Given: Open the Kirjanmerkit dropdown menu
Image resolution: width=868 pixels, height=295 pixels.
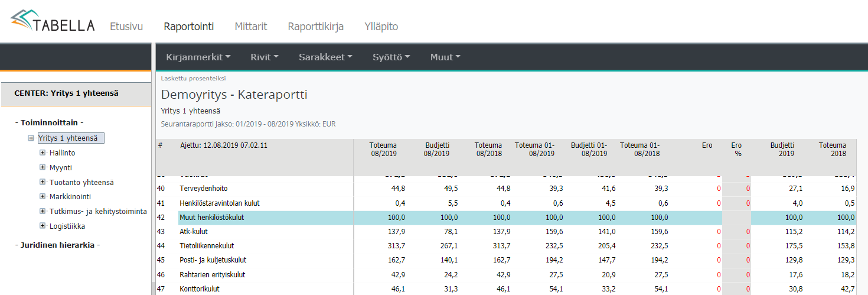Looking at the screenshot, I should click(x=198, y=57).
